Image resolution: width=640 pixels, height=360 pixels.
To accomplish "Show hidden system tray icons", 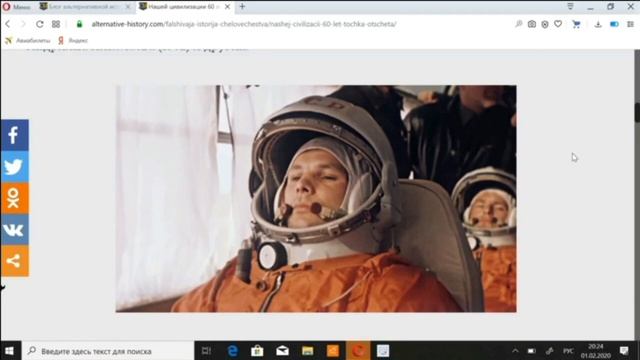I will [x=515, y=351].
